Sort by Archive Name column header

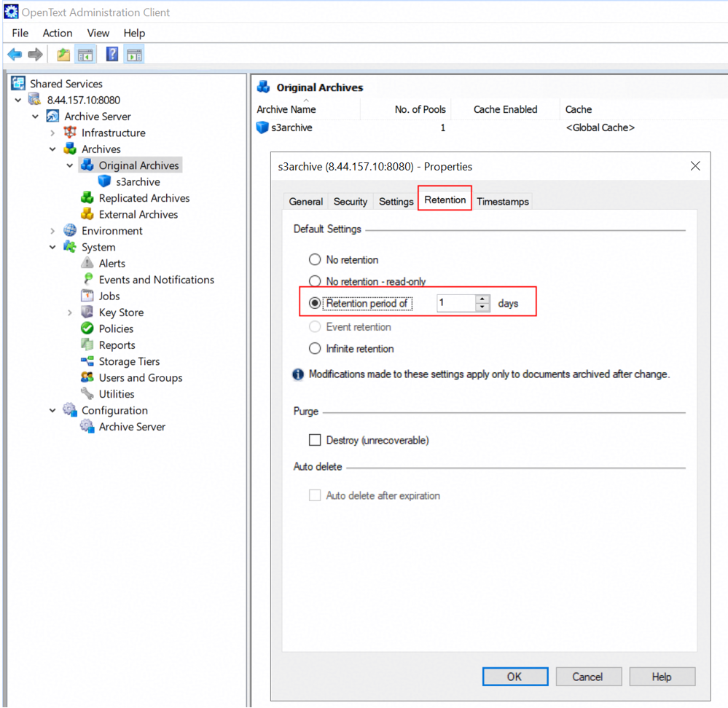tap(286, 109)
